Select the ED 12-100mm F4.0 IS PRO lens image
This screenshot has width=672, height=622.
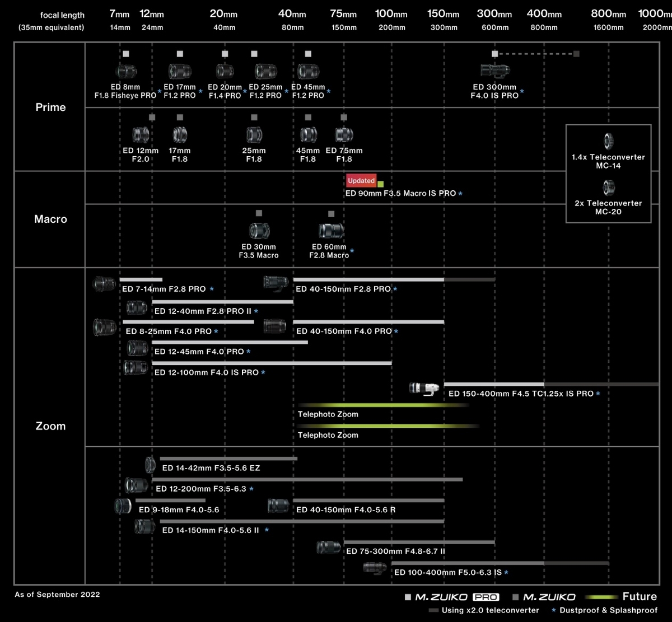(136, 368)
